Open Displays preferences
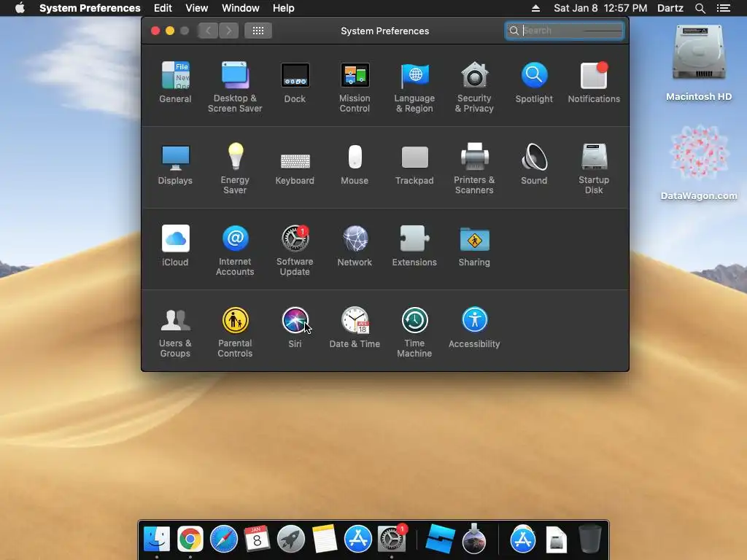Screen dimensions: 747x560 click(175, 164)
